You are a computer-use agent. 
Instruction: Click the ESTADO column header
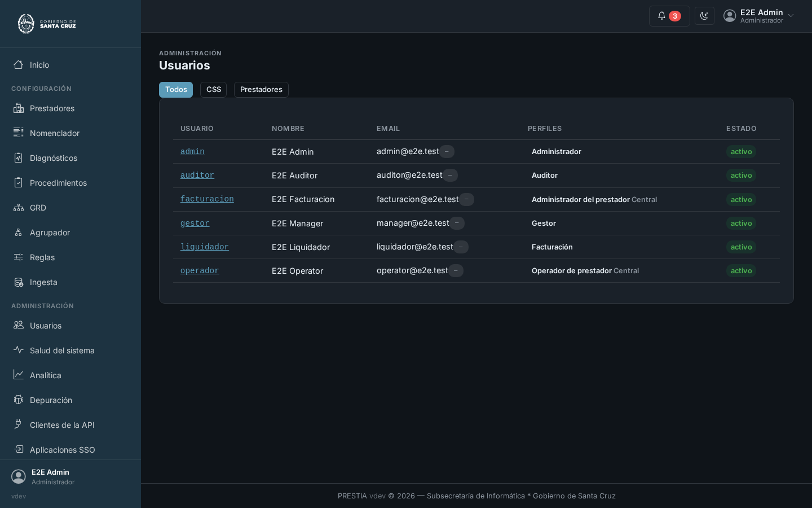(742, 129)
